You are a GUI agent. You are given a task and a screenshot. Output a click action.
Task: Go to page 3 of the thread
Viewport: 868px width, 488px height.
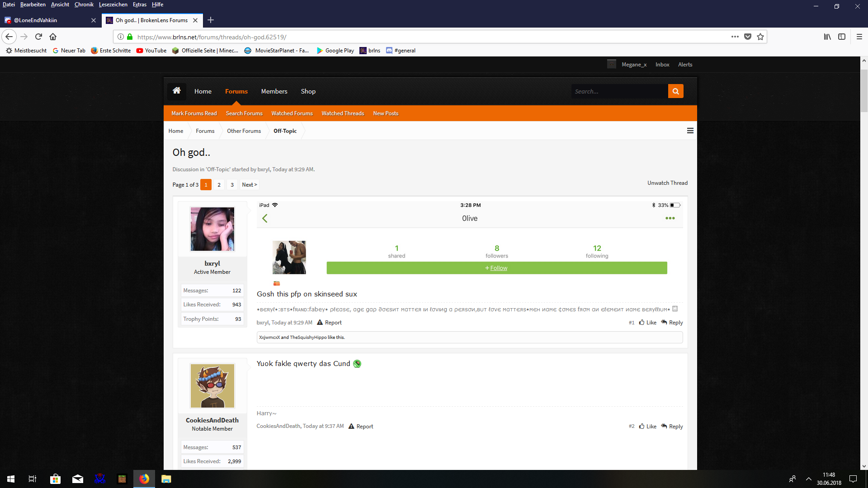tap(232, 185)
